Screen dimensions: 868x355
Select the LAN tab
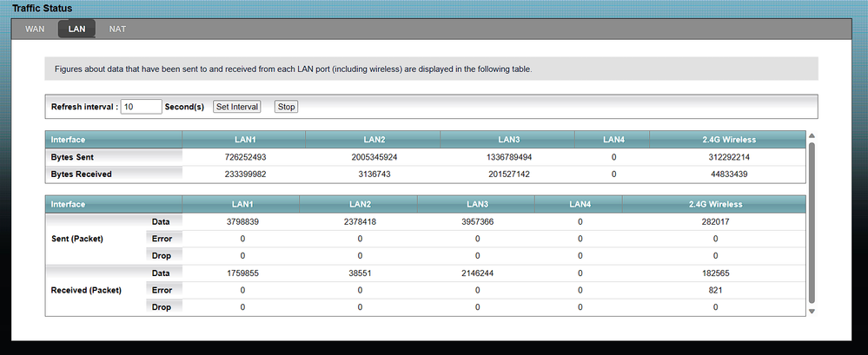tap(76, 29)
